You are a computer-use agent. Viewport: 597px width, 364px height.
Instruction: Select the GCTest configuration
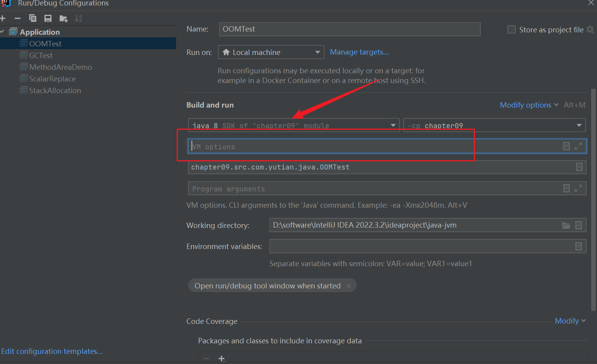41,55
